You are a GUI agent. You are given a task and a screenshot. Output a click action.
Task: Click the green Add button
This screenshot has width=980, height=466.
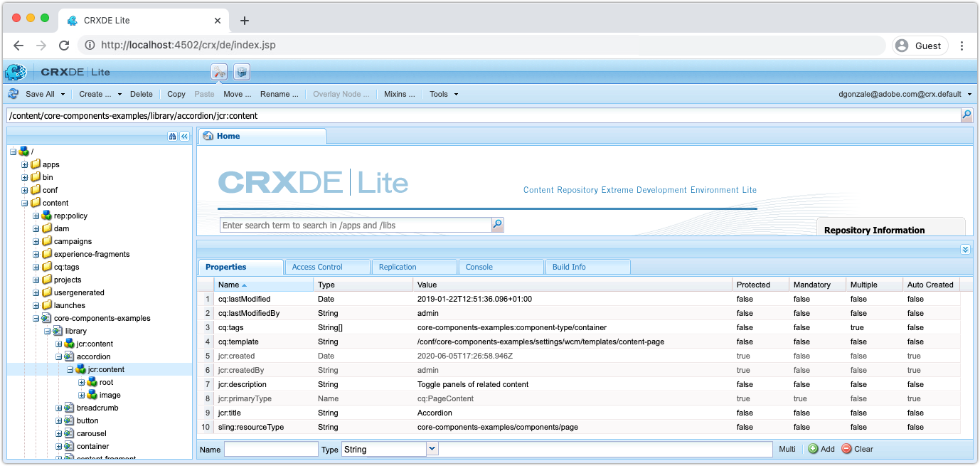(821, 449)
